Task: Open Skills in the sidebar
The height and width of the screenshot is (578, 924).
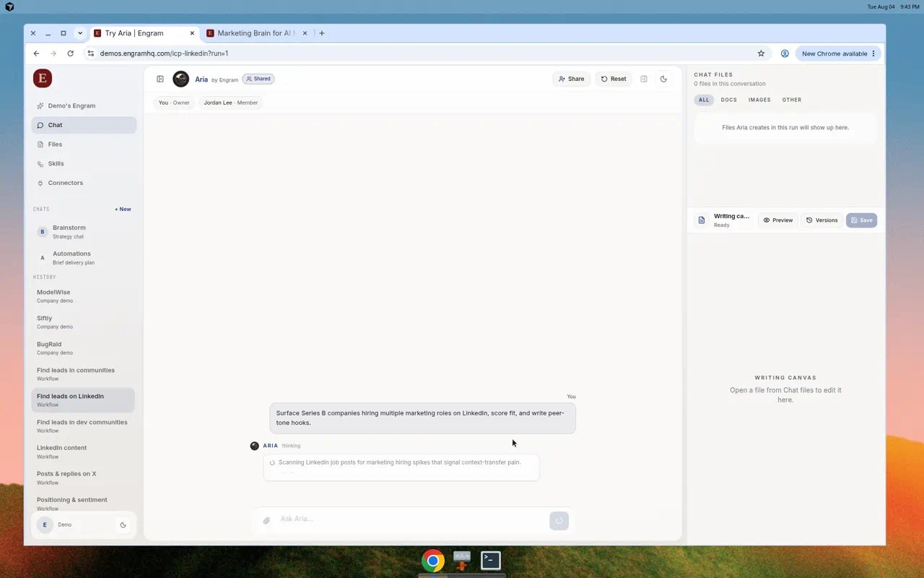Action: pos(84,163)
